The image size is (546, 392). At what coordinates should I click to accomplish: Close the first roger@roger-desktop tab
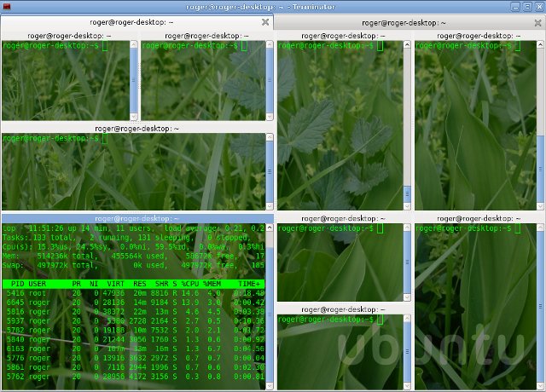pyautogui.click(x=264, y=22)
